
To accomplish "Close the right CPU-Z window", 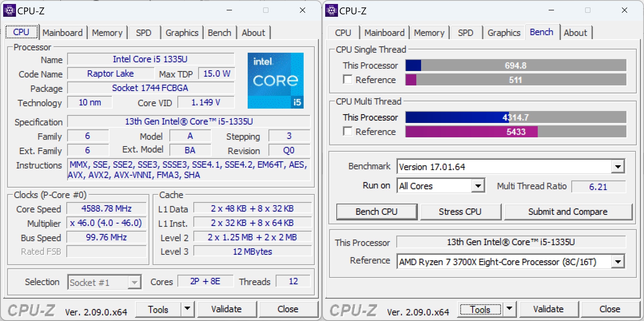I will click(624, 10).
